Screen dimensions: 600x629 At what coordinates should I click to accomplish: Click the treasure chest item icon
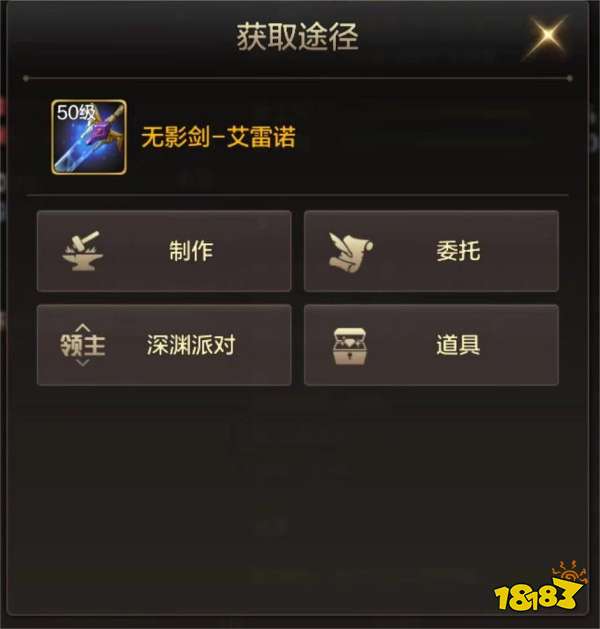pos(350,346)
